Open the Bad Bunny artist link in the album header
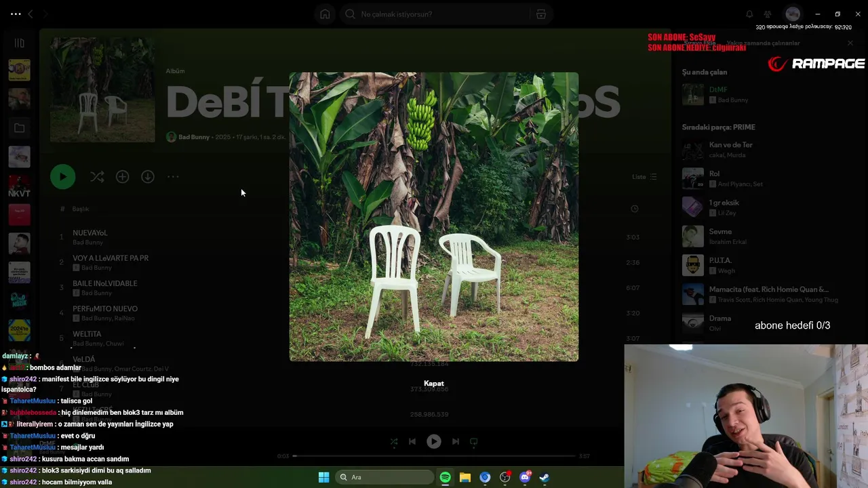 194,137
